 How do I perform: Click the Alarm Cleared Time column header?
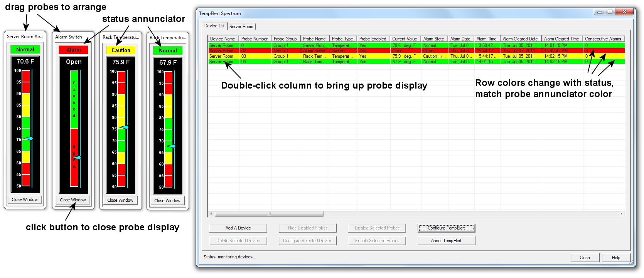(x=562, y=39)
